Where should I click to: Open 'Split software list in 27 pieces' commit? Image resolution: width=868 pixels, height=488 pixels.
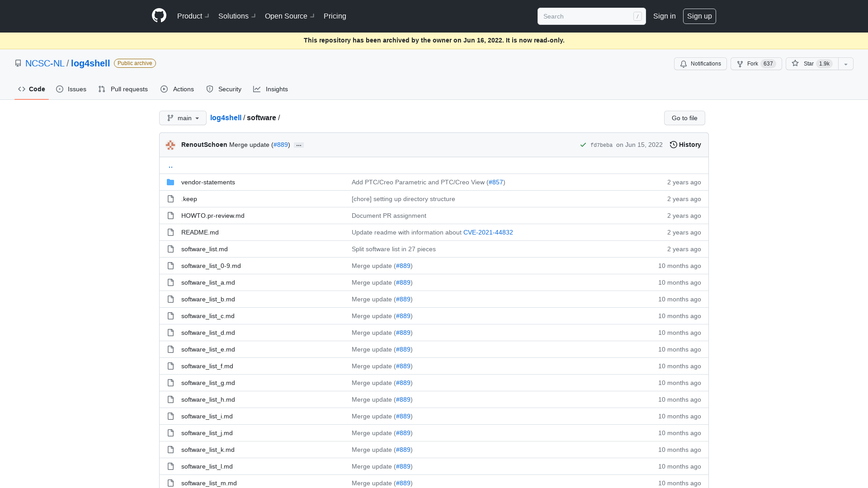394,249
